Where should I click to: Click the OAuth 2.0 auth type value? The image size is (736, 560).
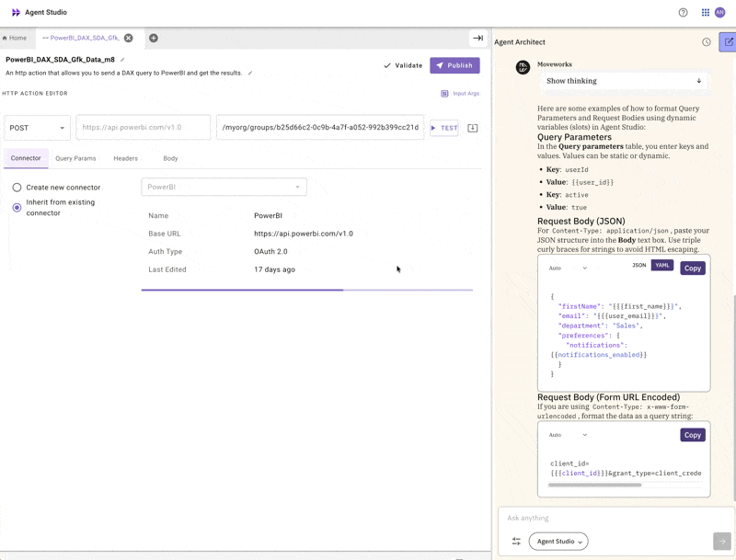(270, 251)
